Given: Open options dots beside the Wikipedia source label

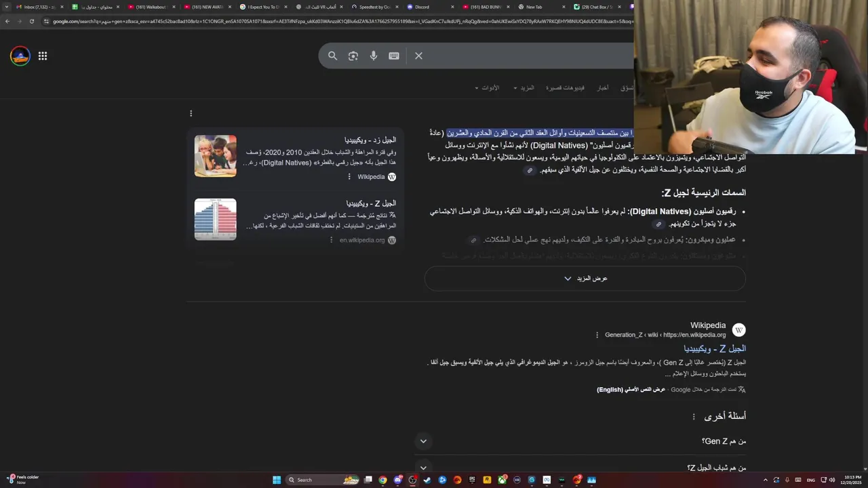Looking at the screenshot, I should (x=349, y=177).
